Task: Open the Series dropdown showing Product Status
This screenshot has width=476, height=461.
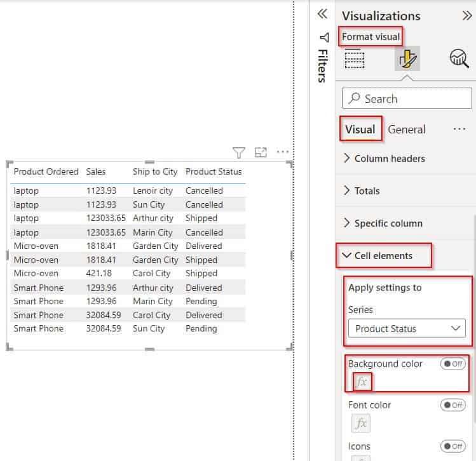Action: (x=407, y=328)
